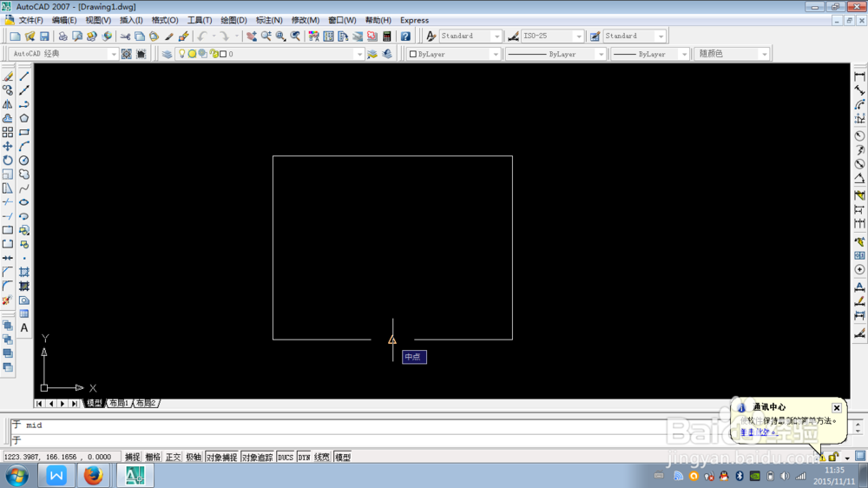Click the last layout tab arrow
This screenshot has height=488, width=868.
(x=75, y=403)
